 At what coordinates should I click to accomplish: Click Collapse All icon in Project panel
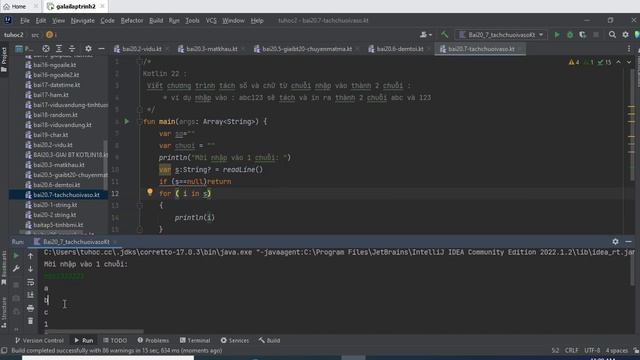(72, 49)
